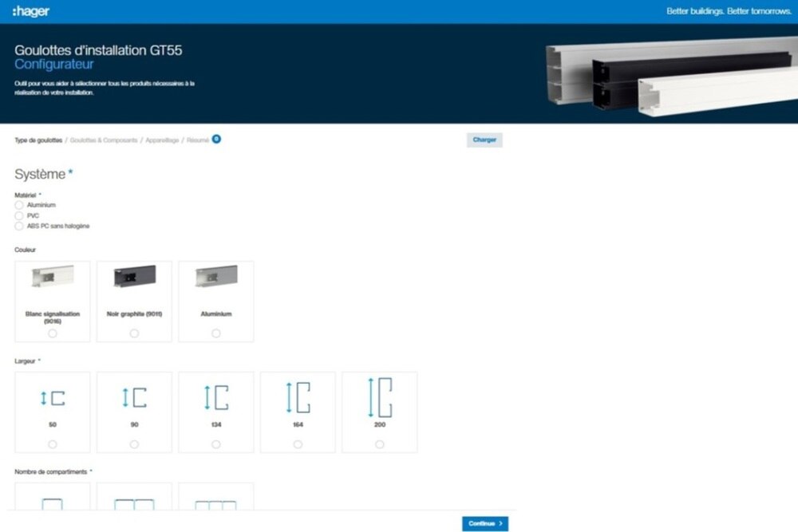Click the GT55 trunking banner image

click(671, 77)
